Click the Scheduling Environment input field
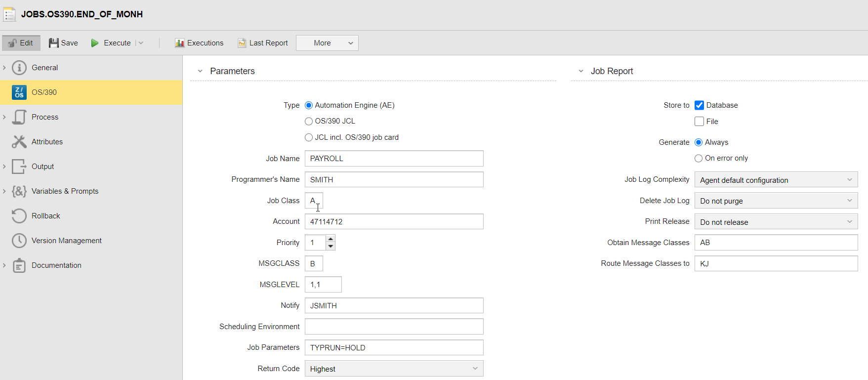 394,327
